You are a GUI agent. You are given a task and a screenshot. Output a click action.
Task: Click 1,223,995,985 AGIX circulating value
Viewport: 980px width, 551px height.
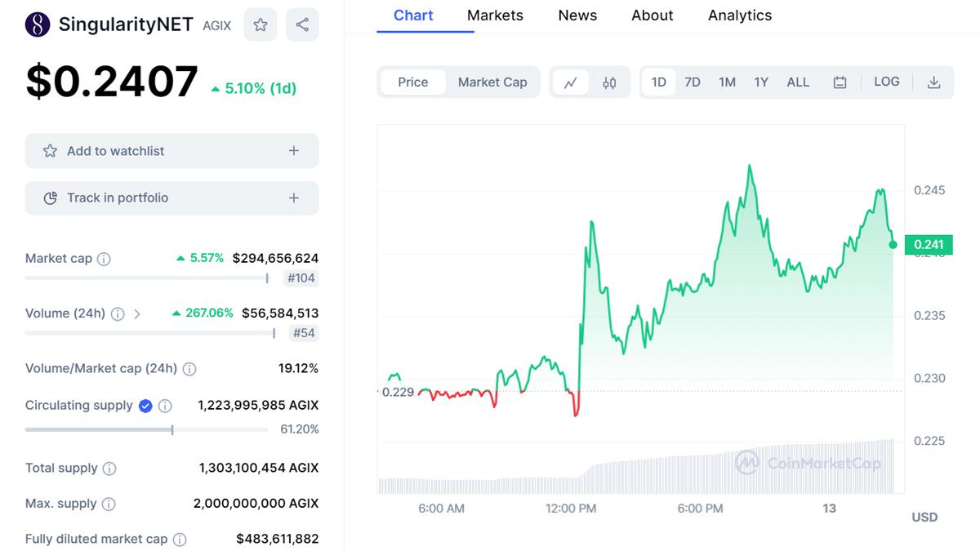coord(258,405)
